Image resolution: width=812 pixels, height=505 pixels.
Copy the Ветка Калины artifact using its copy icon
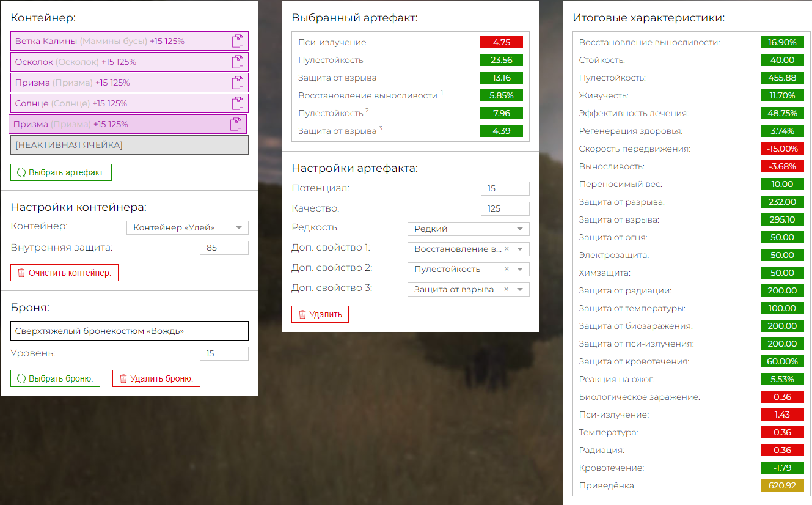[238, 41]
